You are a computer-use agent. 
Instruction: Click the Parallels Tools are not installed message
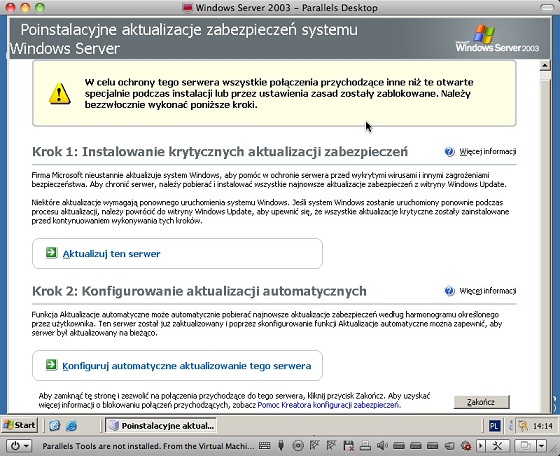click(148, 446)
